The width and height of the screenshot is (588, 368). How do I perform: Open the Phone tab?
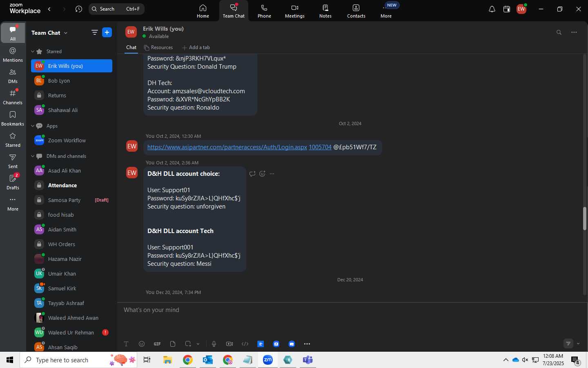pyautogui.click(x=264, y=11)
